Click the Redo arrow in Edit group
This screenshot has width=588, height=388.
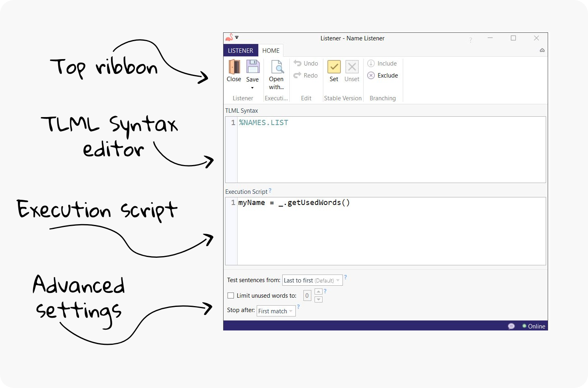click(297, 76)
